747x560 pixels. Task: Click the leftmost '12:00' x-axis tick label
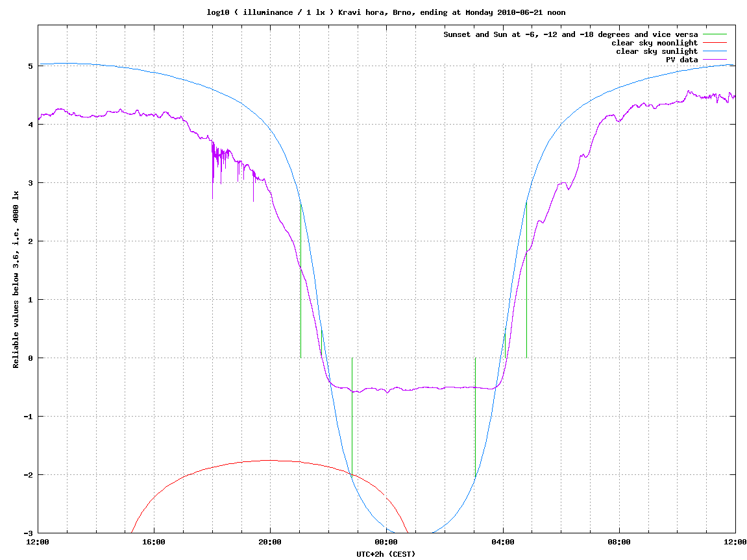coord(38,542)
